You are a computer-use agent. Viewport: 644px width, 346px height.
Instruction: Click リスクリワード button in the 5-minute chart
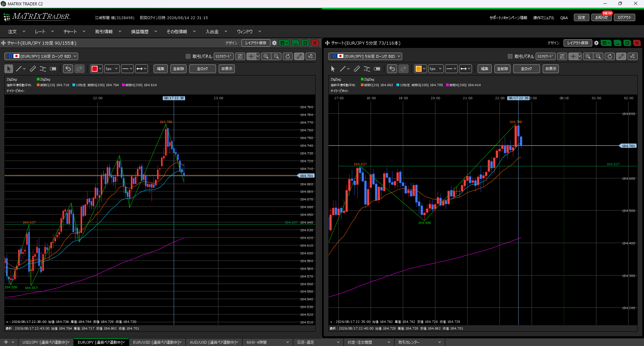tap(545, 56)
